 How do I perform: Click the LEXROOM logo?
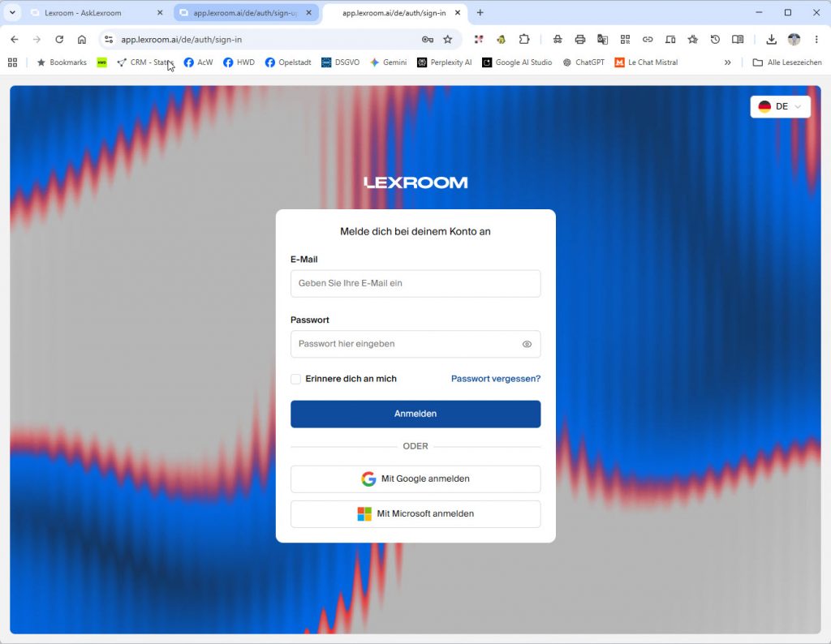click(x=415, y=182)
